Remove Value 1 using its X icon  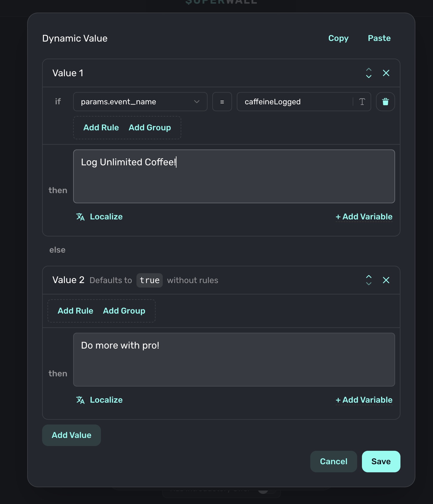point(386,73)
